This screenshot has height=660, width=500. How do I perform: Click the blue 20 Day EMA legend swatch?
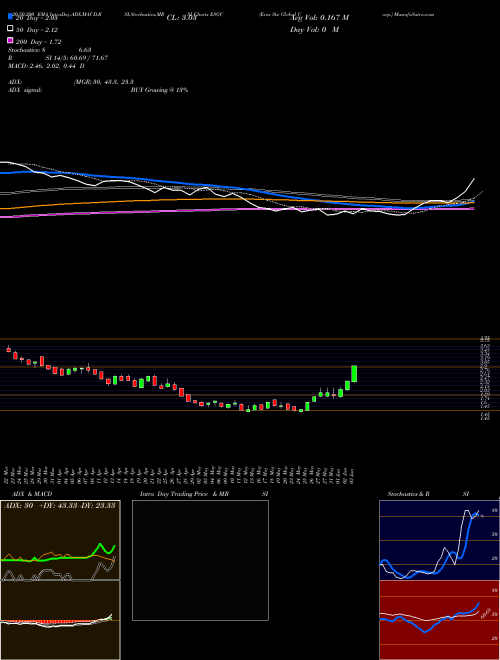point(10,17)
